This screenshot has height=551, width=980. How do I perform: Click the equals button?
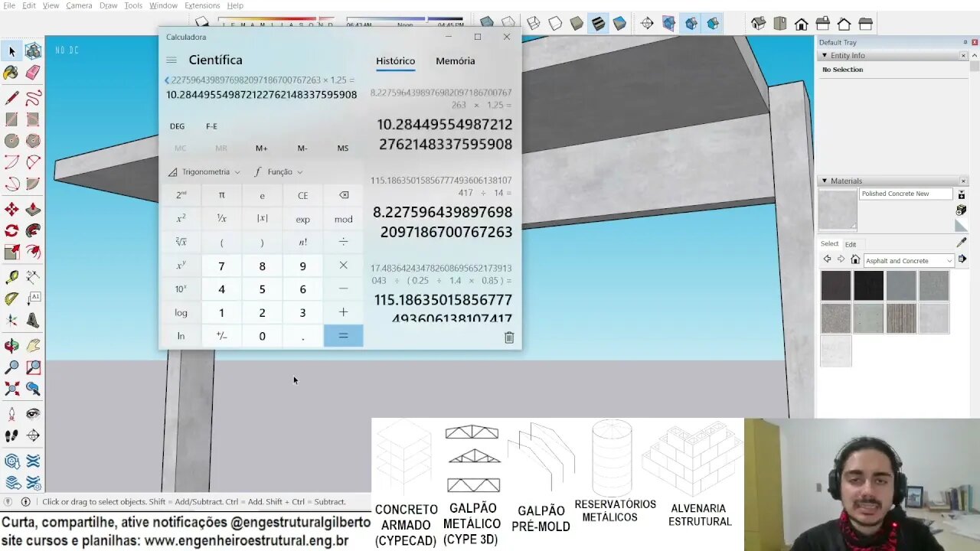343,336
